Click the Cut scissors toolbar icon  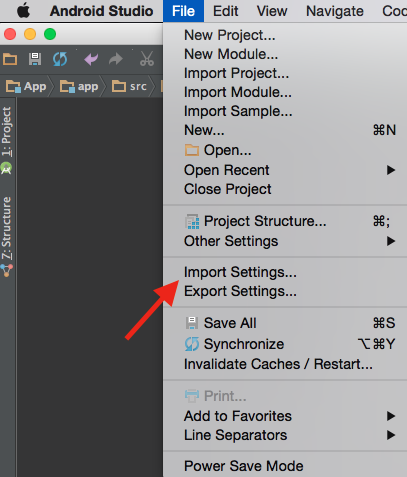pos(147,59)
